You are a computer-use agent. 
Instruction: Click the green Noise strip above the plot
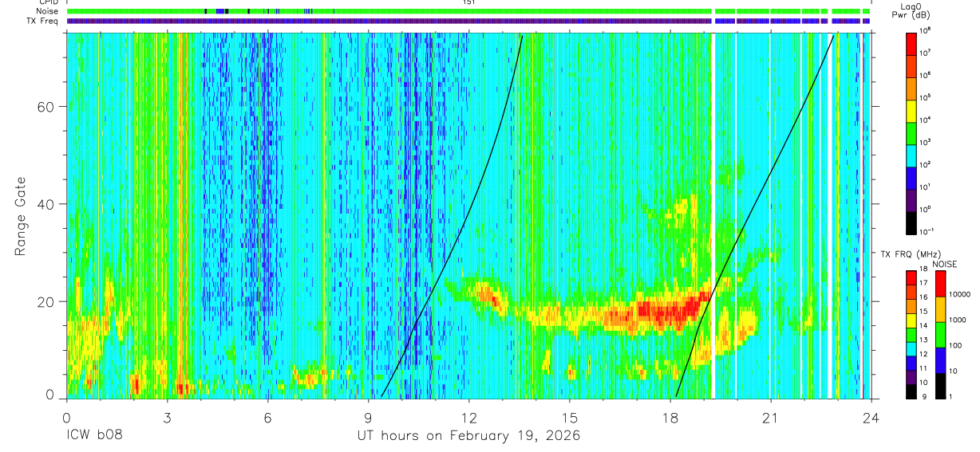pyautogui.click(x=467, y=11)
